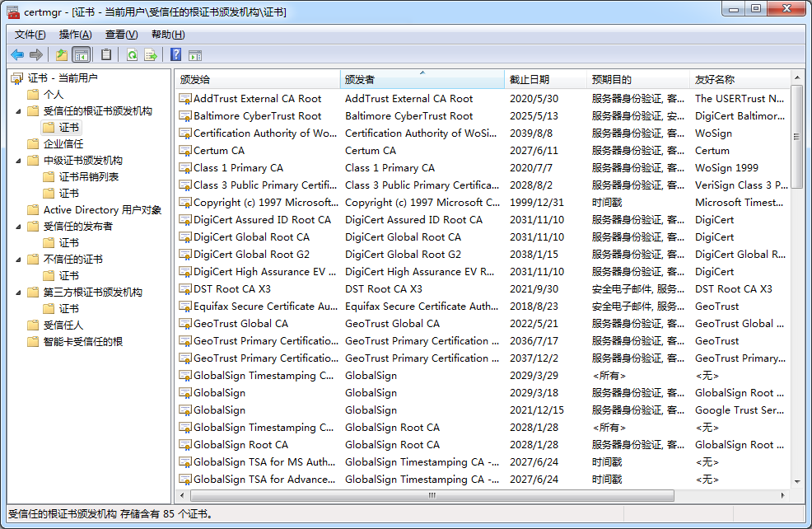Select DigiCert High Assurance EV certificate
This screenshot has height=529, width=812.
point(483,271)
